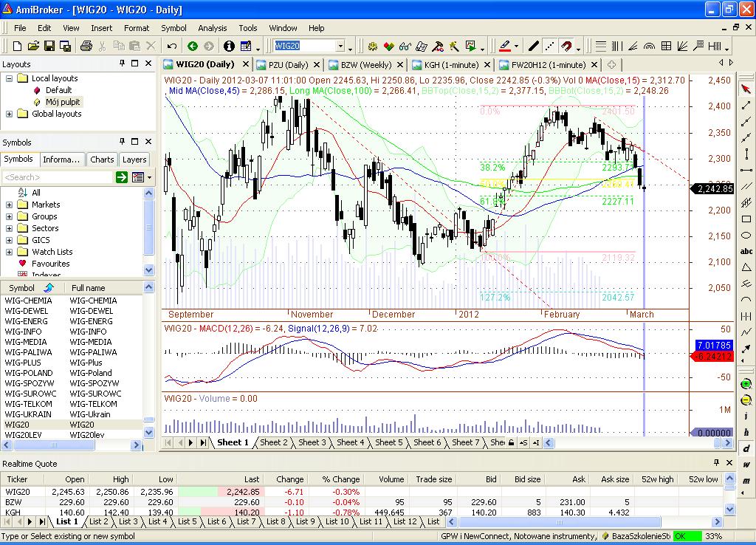Select the red Arrow pointer tool

pyautogui.click(x=746, y=89)
